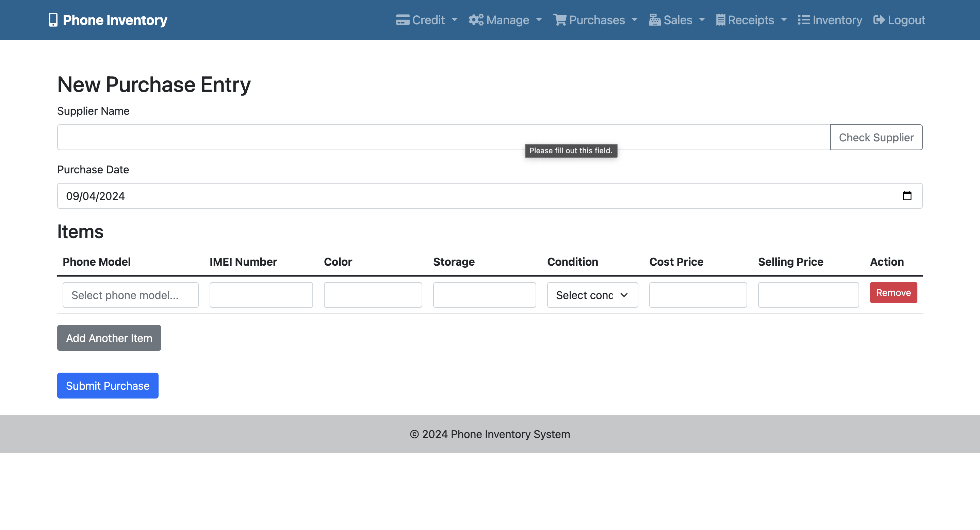The height and width of the screenshot is (530, 980).
Task: Click the credit card icon in navbar
Action: point(403,20)
